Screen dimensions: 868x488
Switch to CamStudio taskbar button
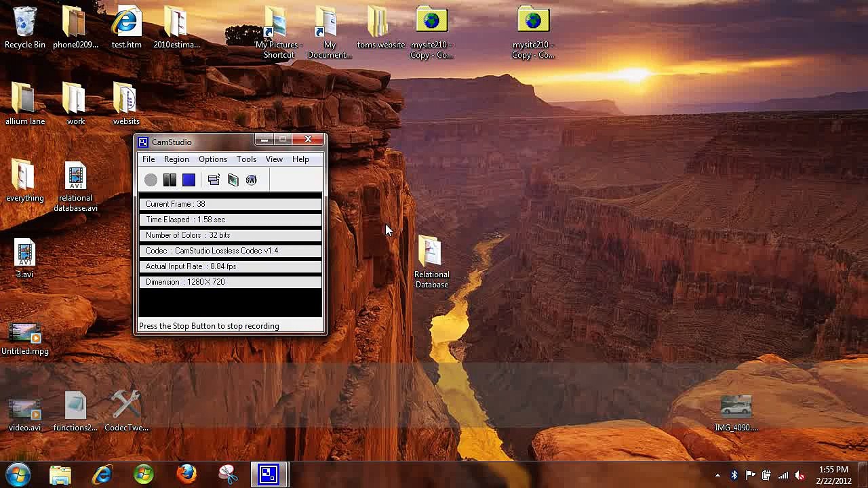269,474
